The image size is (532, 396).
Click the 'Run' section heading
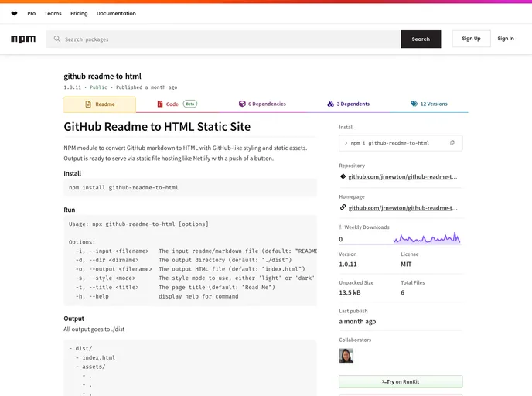tap(70, 210)
